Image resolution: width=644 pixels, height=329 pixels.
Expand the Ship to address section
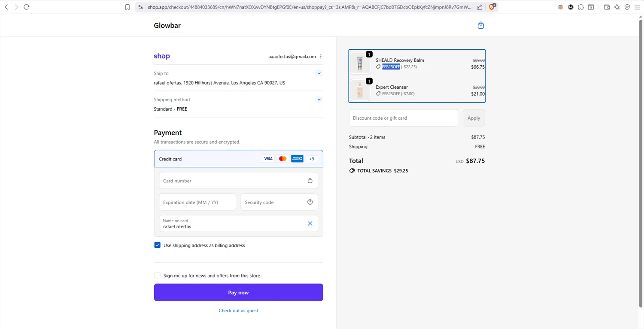click(x=319, y=73)
